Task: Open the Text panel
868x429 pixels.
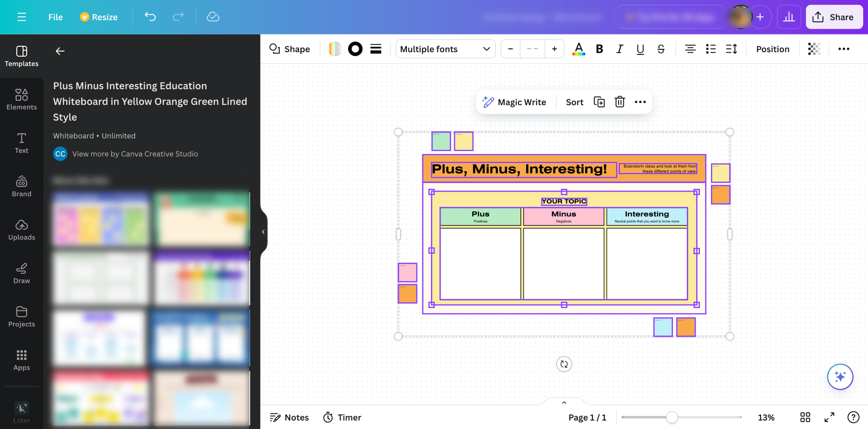Action: pyautogui.click(x=22, y=143)
